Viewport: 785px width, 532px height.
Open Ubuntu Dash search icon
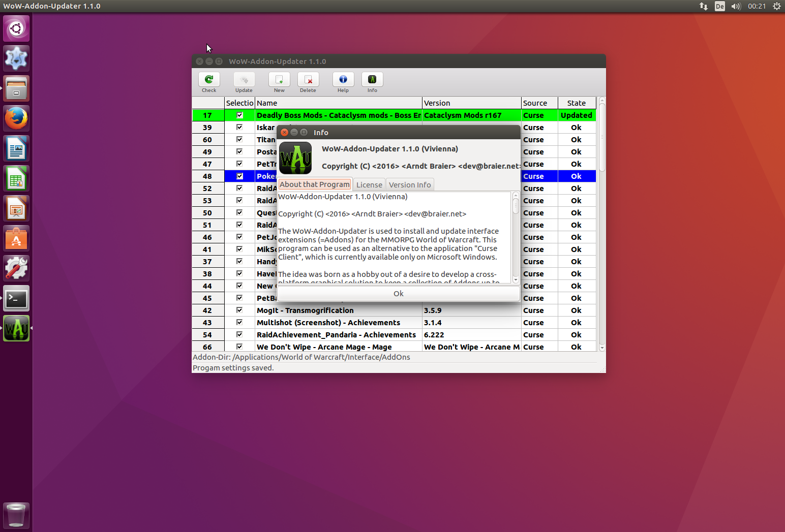[16, 28]
